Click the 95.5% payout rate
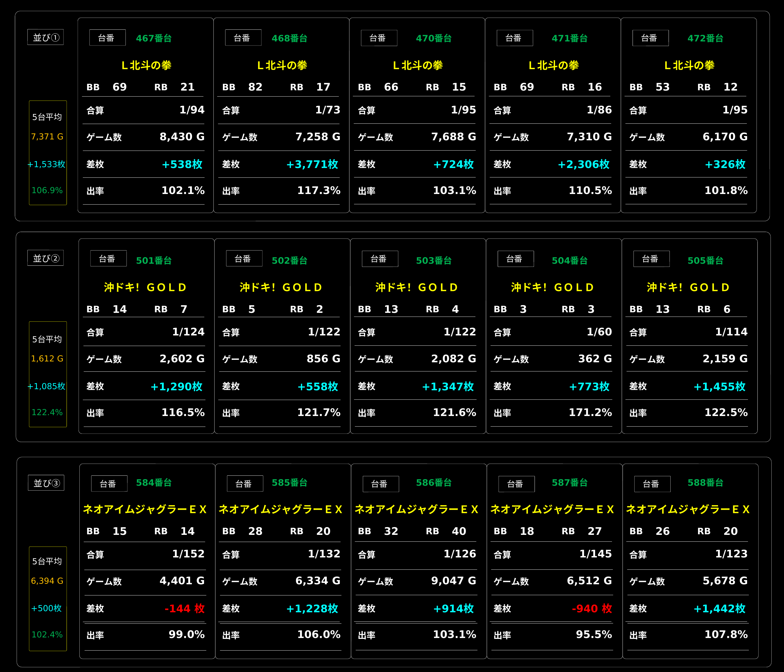 [x=594, y=635]
